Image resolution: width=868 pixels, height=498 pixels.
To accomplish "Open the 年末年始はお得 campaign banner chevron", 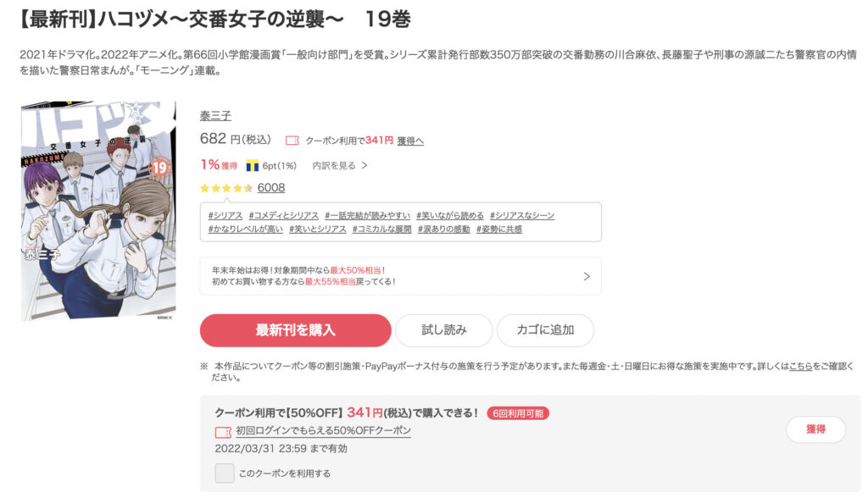I will coord(587,276).
